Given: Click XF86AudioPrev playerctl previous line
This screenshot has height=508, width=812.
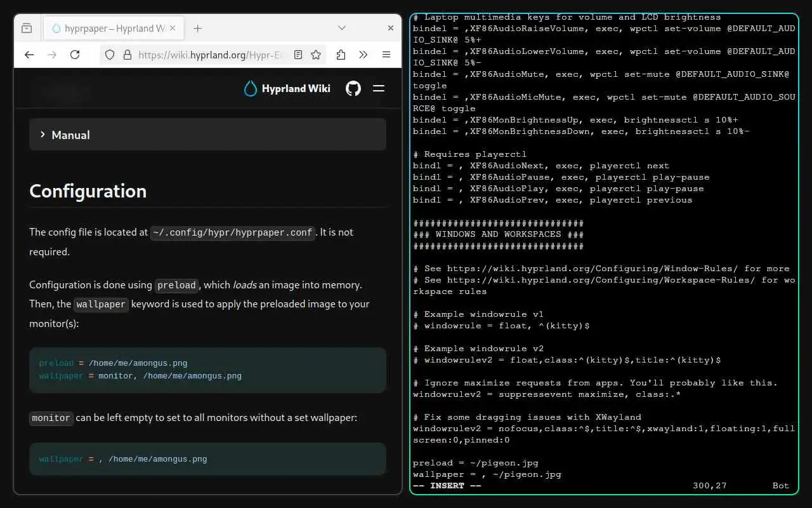Looking at the screenshot, I should pos(553,200).
